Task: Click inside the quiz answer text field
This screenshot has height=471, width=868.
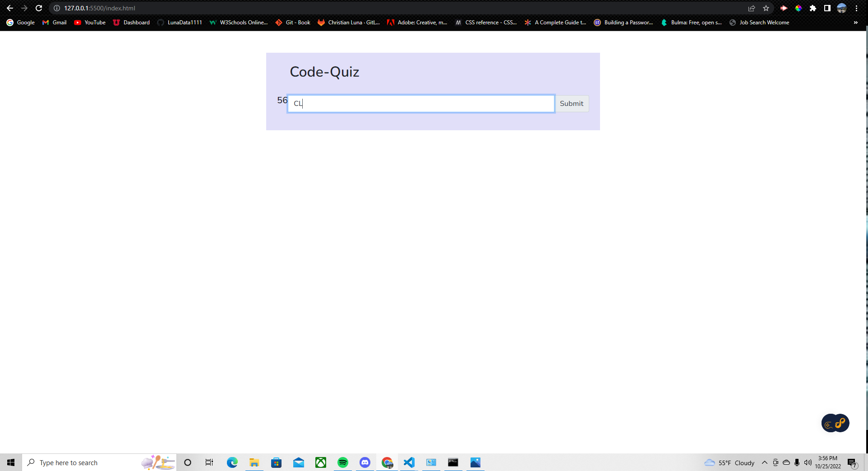Action: [420, 103]
